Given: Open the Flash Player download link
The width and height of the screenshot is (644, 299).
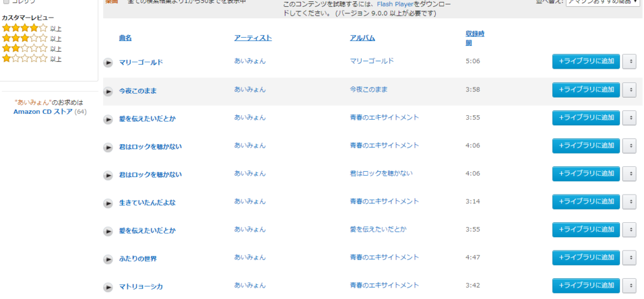Looking at the screenshot, I should click(x=395, y=6).
